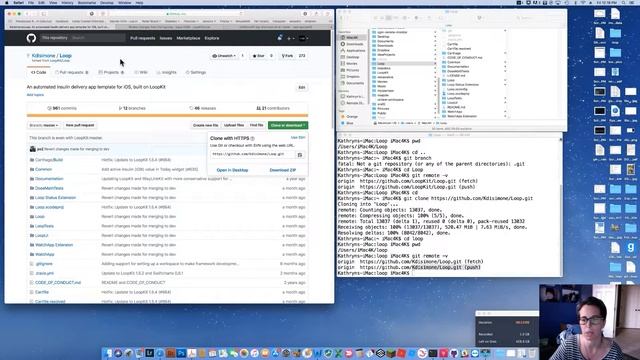Launch Photoshop from the Dock
The image size is (640, 360).
point(182,353)
